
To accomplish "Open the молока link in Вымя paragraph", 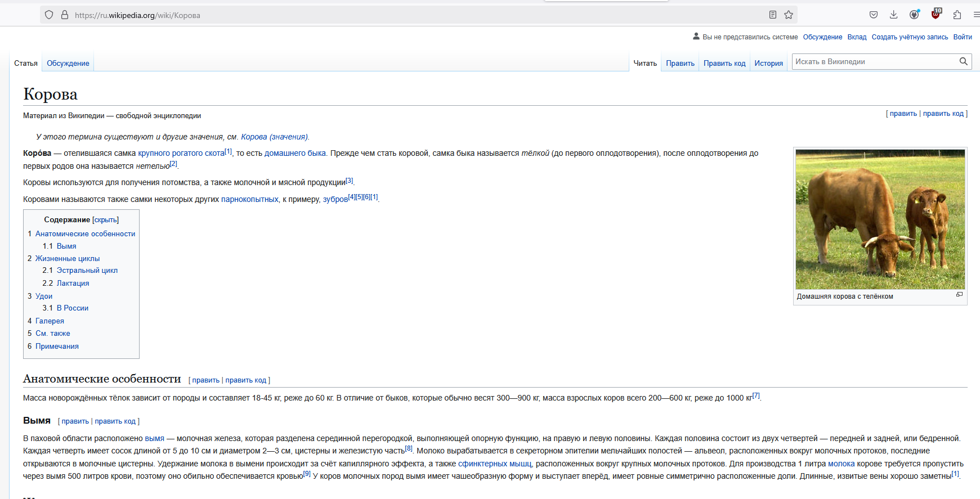I will pyautogui.click(x=842, y=464).
